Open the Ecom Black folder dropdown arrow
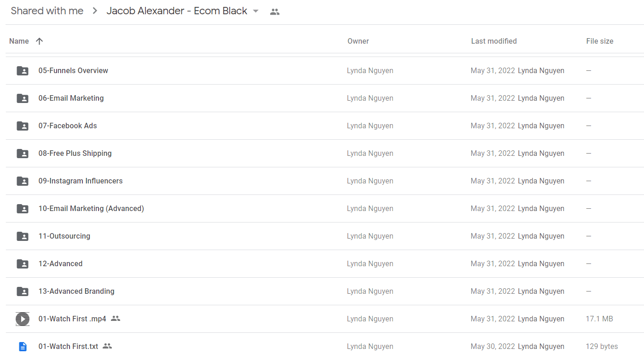 [x=256, y=11]
